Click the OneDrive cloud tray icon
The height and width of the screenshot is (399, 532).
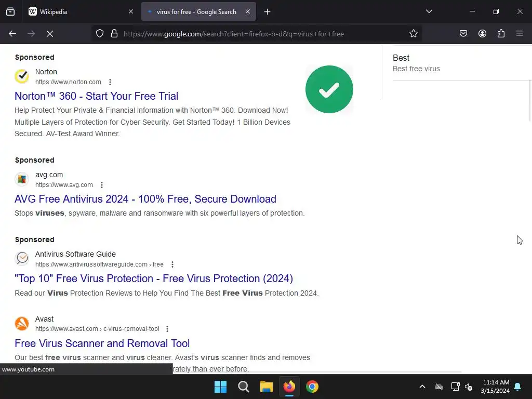[x=439, y=387]
